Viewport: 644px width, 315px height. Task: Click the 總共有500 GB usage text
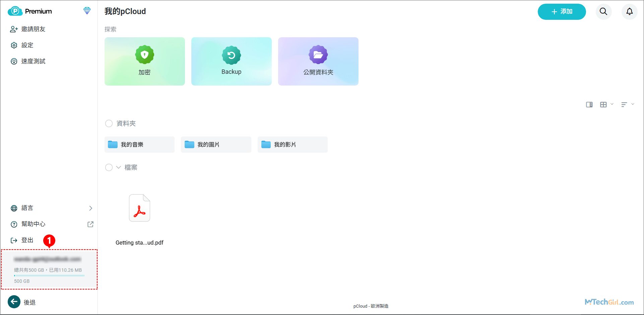[48, 270]
